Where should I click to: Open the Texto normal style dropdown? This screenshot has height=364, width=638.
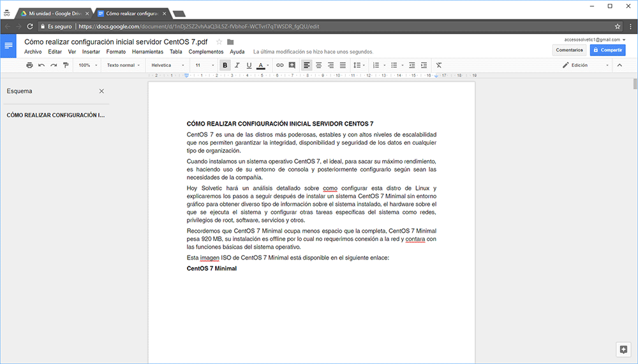coord(123,65)
